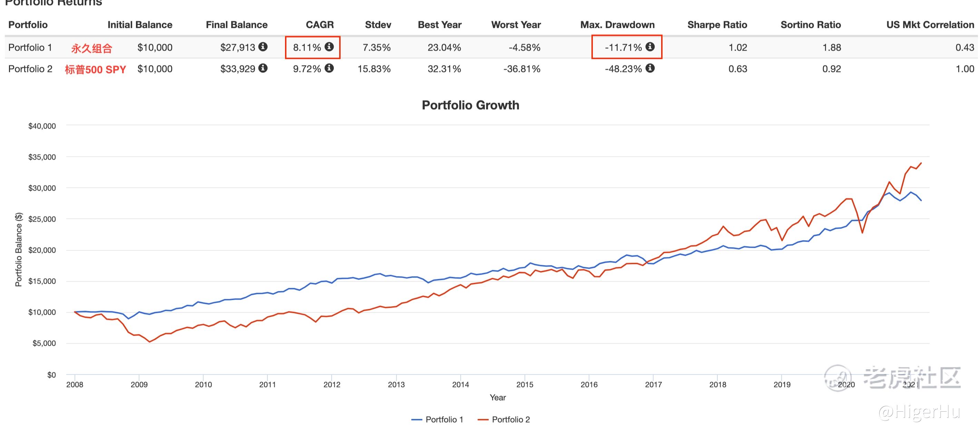Click the Sharpe Ratio column header
The image size is (980, 434).
coord(717,25)
